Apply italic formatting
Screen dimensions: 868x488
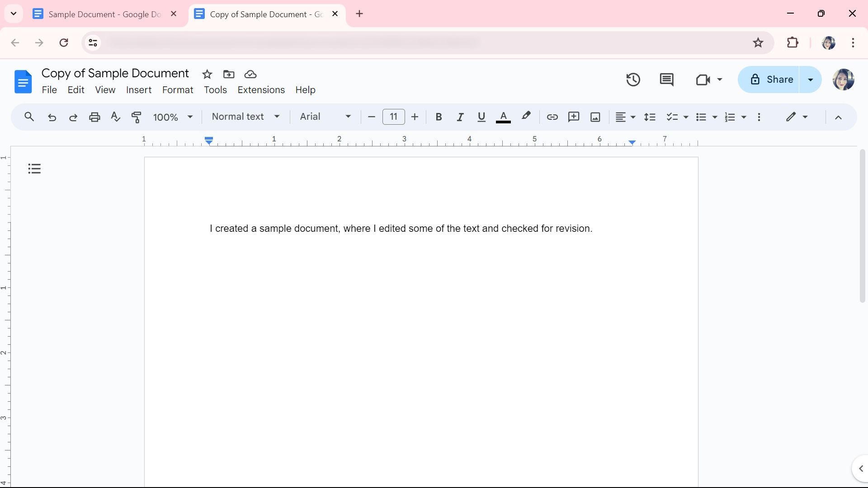point(460,117)
